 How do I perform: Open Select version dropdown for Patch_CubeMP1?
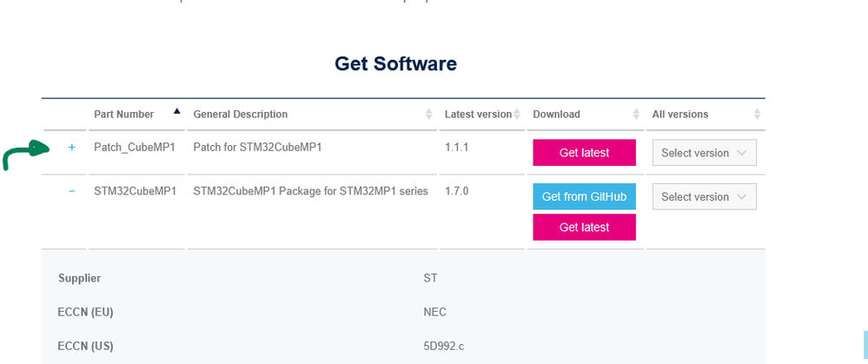pos(704,153)
